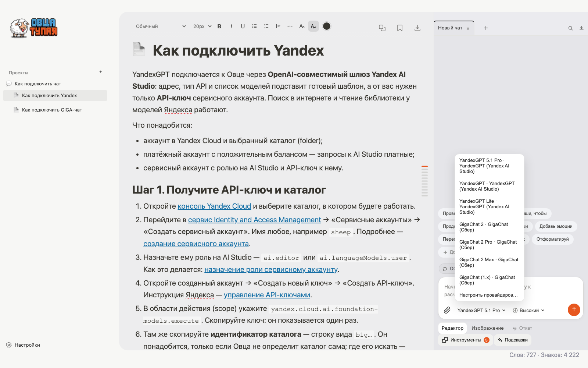
Task: Close the Новый чат tab
Action: point(468,28)
